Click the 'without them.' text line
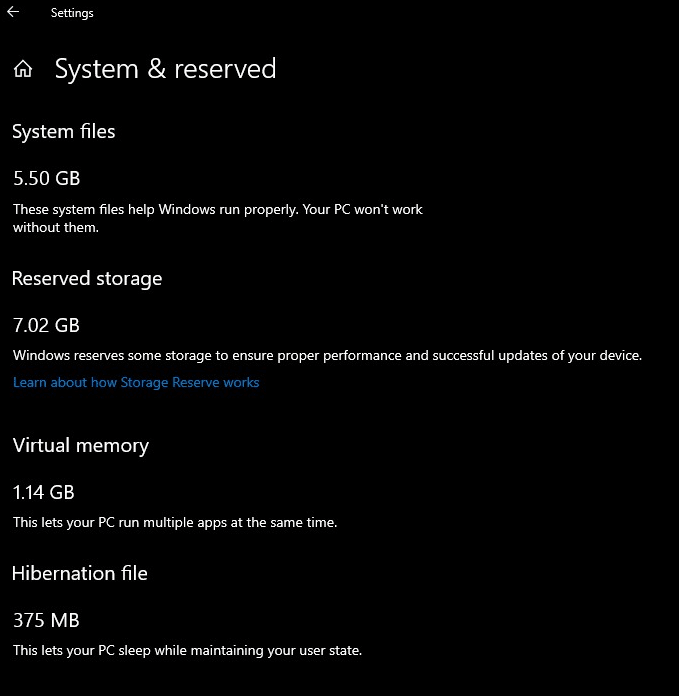 (x=56, y=227)
